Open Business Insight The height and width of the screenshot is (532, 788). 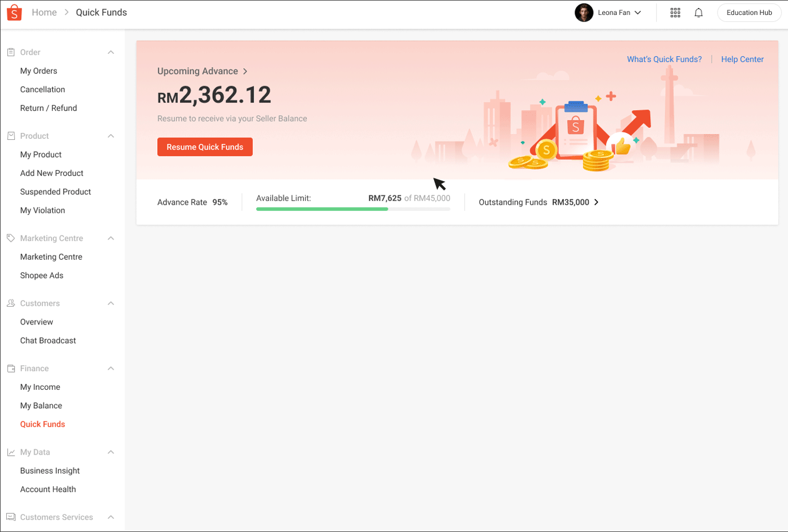[50, 471]
